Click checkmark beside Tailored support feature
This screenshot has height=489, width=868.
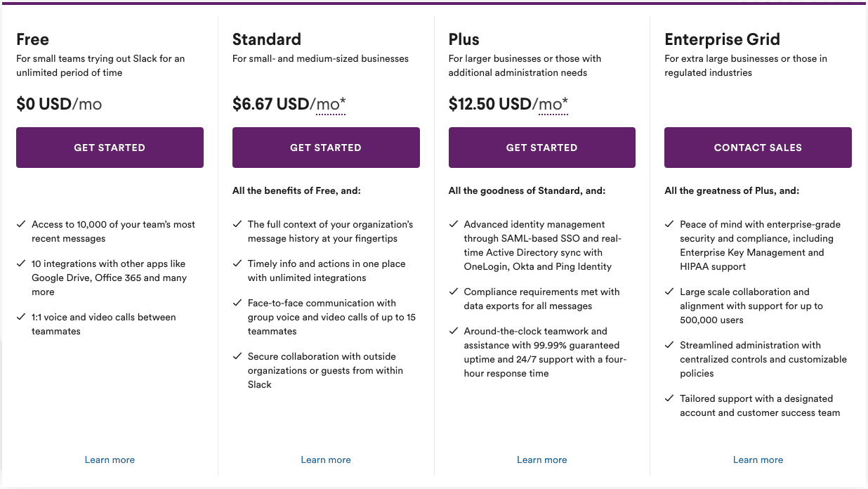coord(669,399)
